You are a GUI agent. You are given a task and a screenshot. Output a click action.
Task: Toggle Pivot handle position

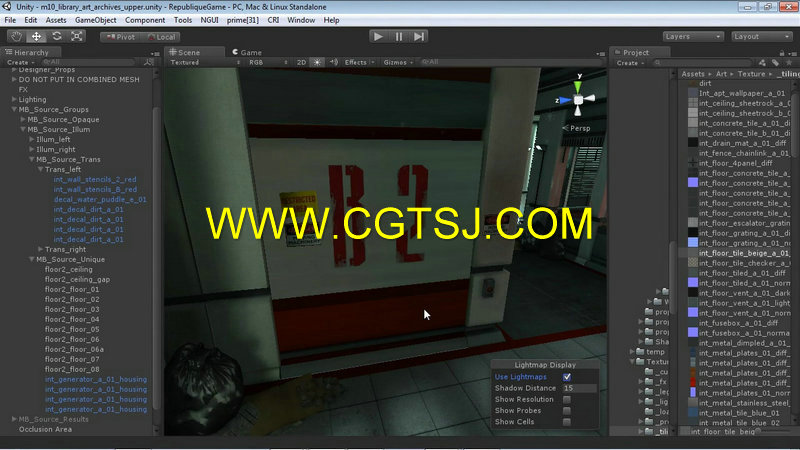120,37
